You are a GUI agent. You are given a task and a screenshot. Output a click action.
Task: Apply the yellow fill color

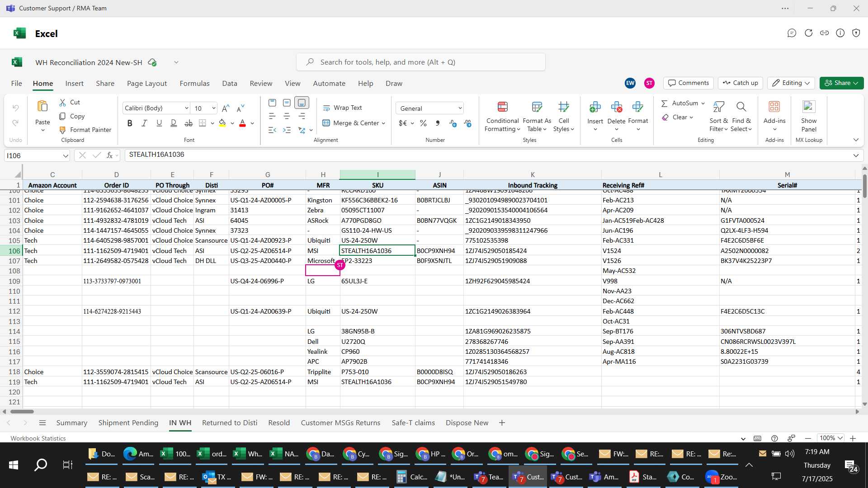click(222, 123)
